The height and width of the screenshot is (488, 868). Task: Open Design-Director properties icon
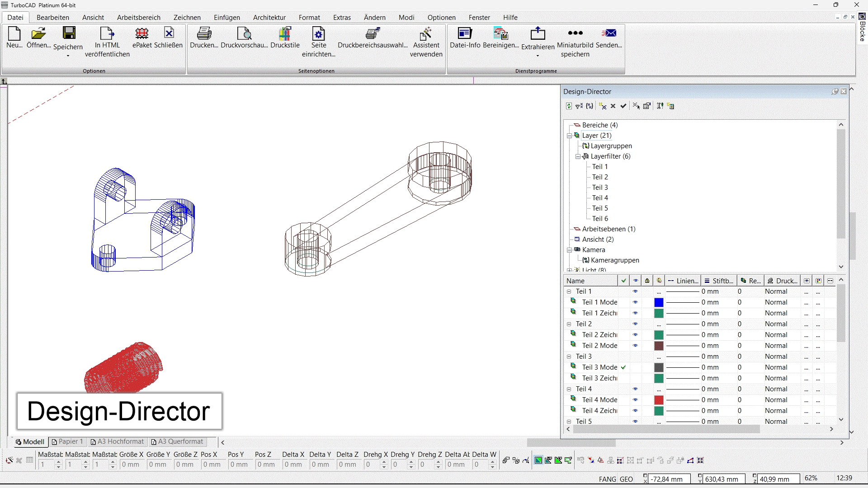click(x=647, y=106)
